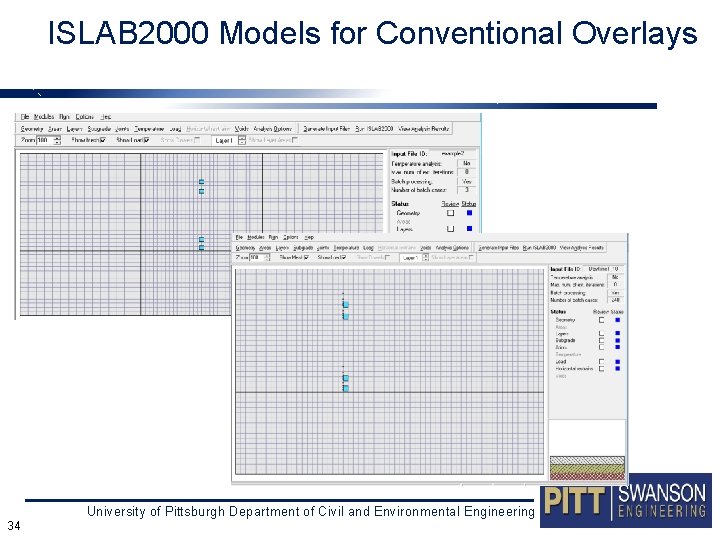Click Temperature toolbar button in front window
Image resolution: width=720 pixels, height=540 pixels.
[x=346, y=248]
